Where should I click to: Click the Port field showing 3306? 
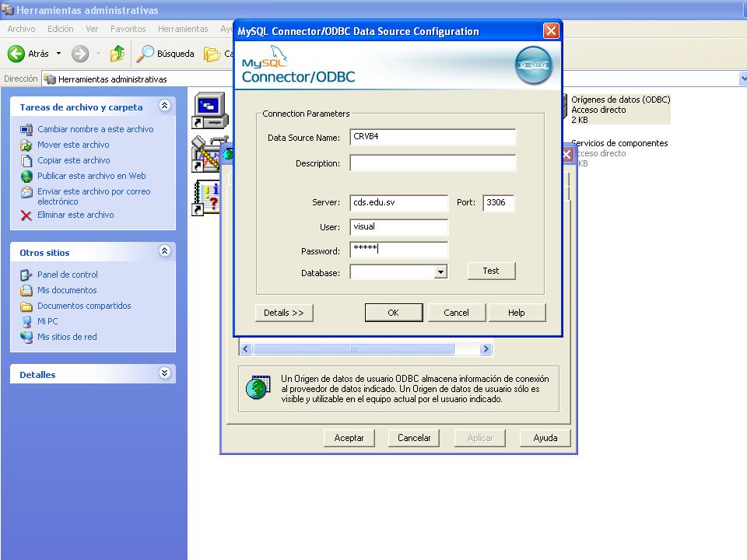point(498,203)
